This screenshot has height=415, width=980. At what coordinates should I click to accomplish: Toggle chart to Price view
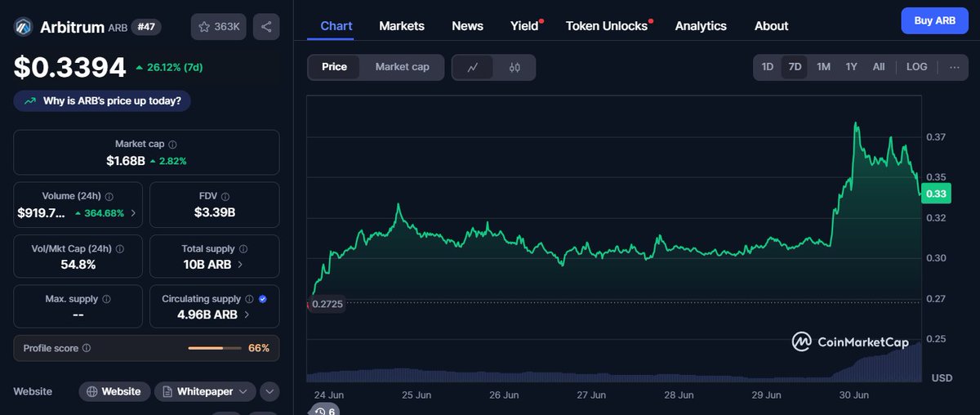coord(334,67)
